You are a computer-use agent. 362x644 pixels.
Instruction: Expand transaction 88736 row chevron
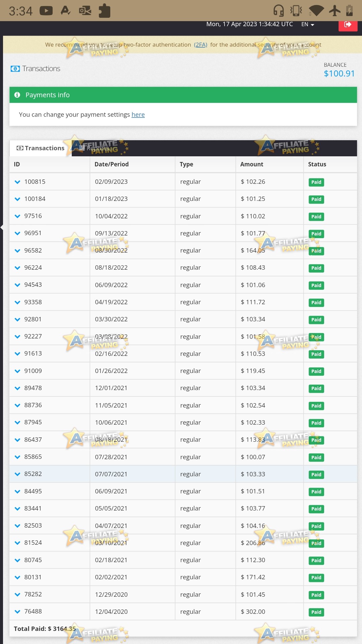pyautogui.click(x=17, y=405)
